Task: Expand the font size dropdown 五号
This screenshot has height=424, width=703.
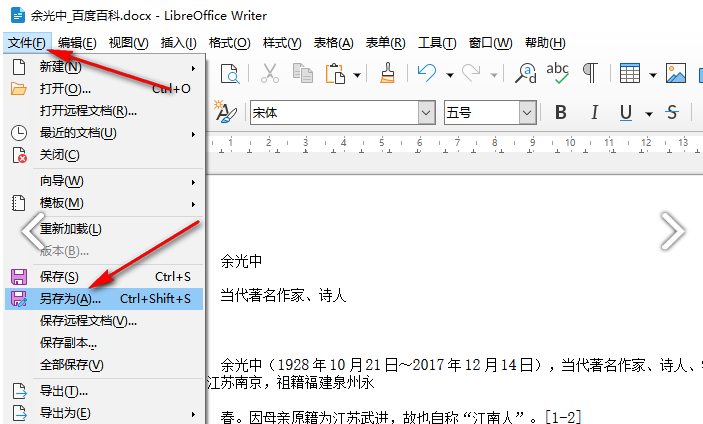Action: coord(528,112)
